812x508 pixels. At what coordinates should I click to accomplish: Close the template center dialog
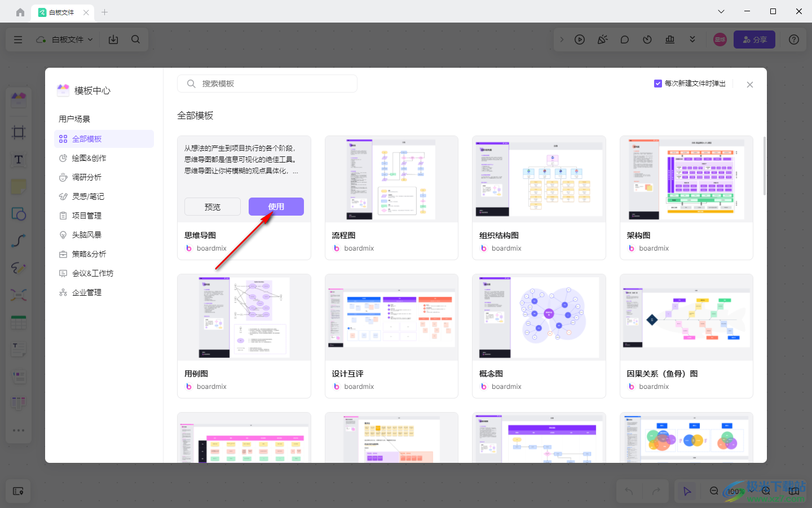pos(750,85)
